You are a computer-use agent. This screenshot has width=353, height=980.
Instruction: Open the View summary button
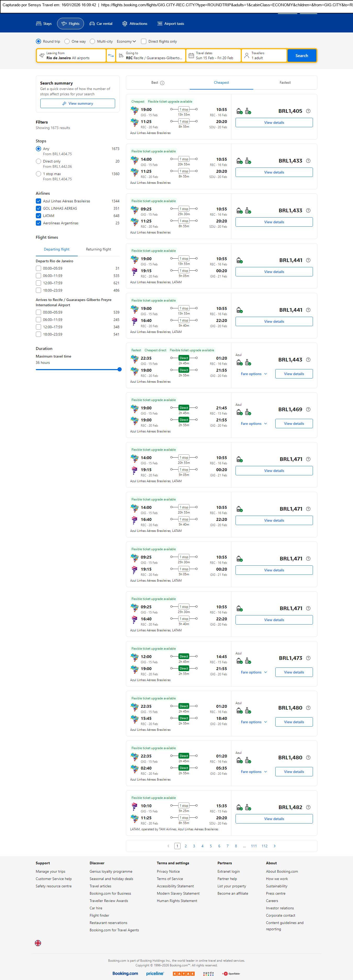click(x=78, y=103)
